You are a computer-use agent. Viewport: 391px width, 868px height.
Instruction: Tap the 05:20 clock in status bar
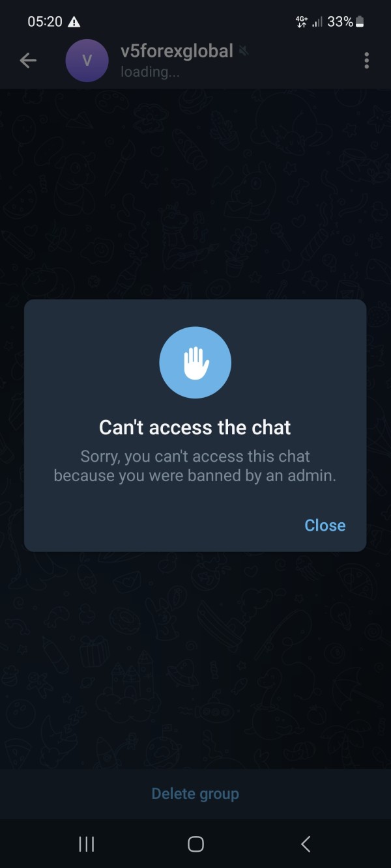click(x=45, y=22)
